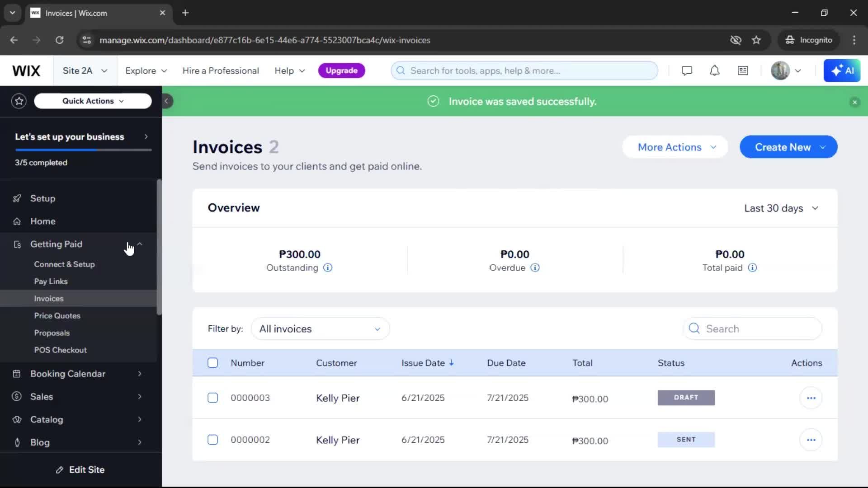Dismiss the success notification banner
The height and width of the screenshot is (488, 868).
tap(854, 102)
